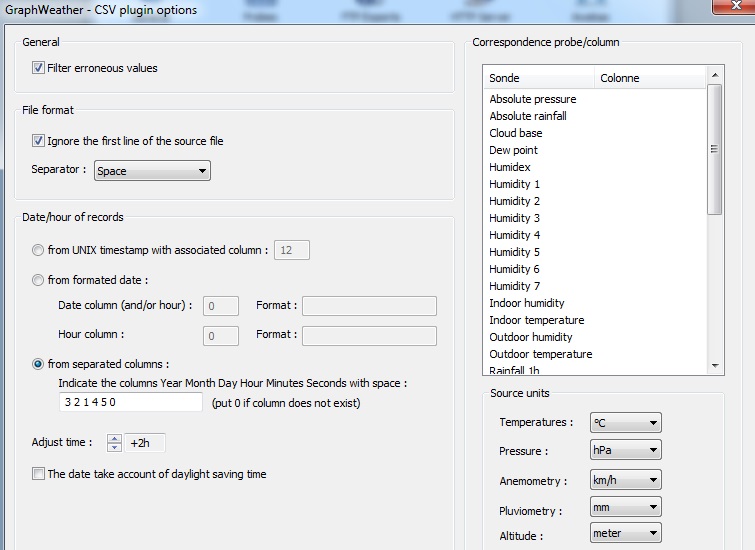Viewport: 755px width, 550px height.
Task: Open the Anemometry unit dropdown
Action: pos(625,481)
